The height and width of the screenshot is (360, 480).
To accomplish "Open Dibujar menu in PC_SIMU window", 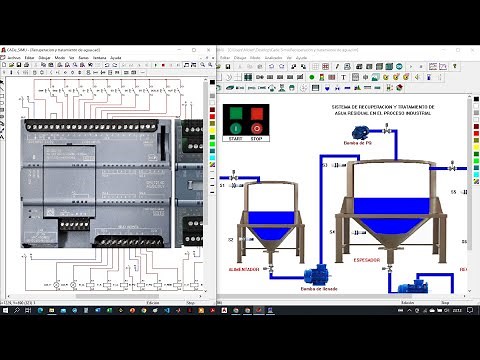I will click(240, 58).
